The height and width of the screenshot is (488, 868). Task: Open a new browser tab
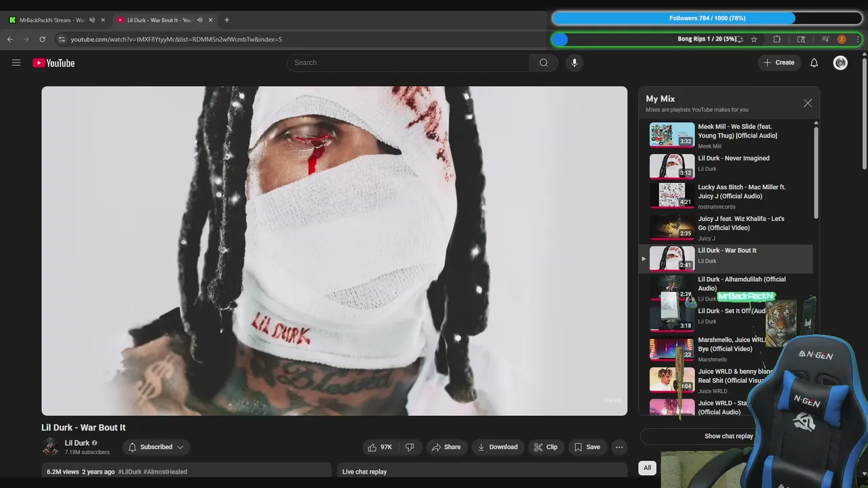pyautogui.click(x=226, y=20)
